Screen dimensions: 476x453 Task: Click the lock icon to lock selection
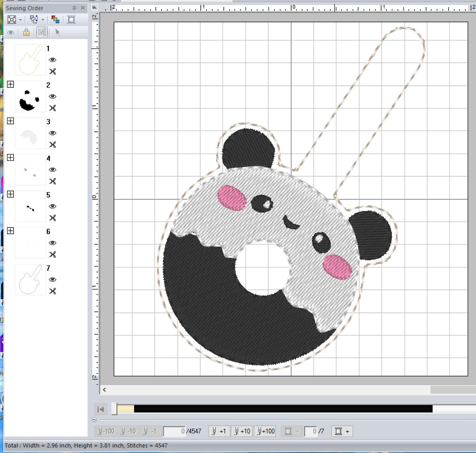pyautogui.click(x=25, y=33)
